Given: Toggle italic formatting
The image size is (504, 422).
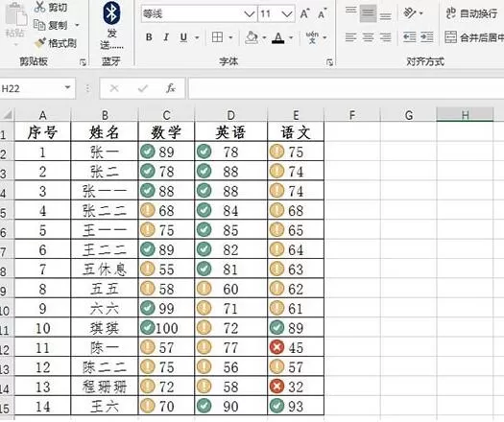Looking at the screenshot, I should coord(166,37).
